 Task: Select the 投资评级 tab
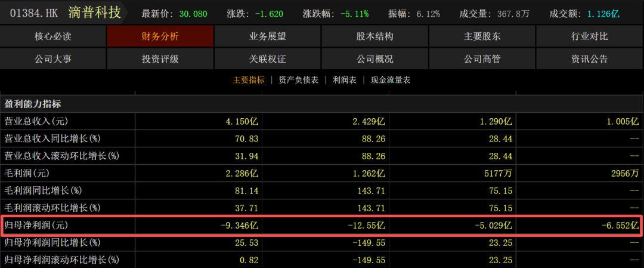click(160, 59)
